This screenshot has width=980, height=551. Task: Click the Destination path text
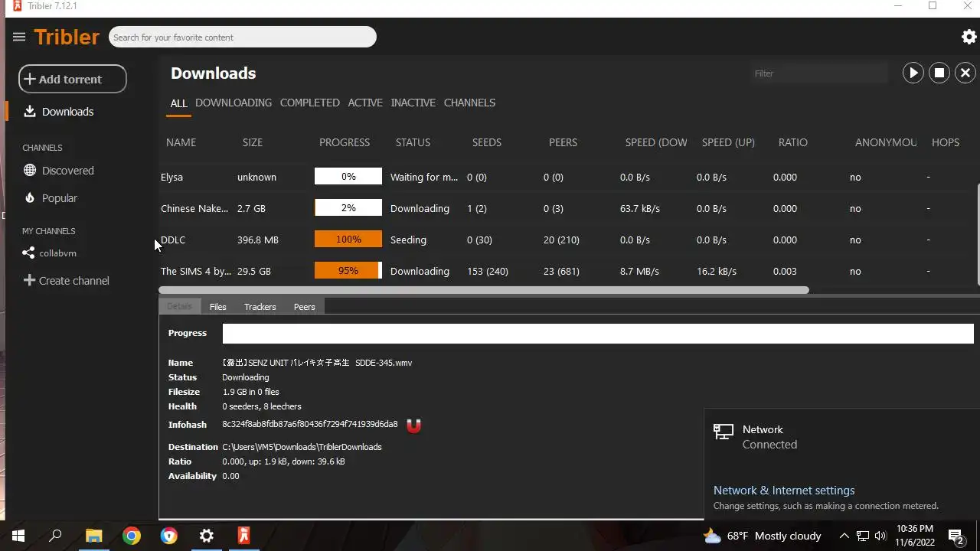coord(302,447)
